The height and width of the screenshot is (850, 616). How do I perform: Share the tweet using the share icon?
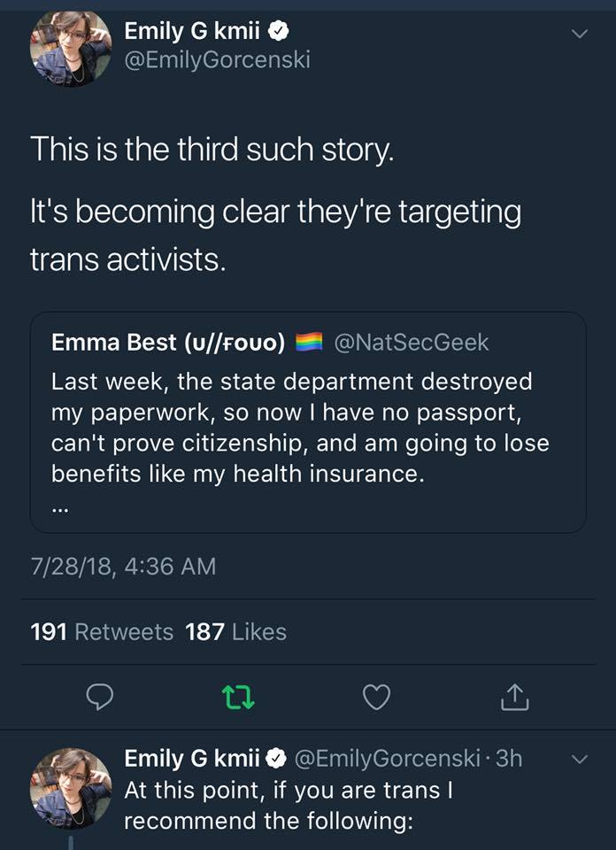coord(514,699)
